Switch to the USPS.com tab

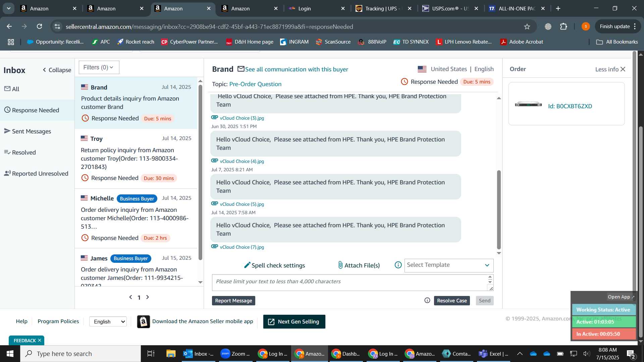[x=449, y=8]
